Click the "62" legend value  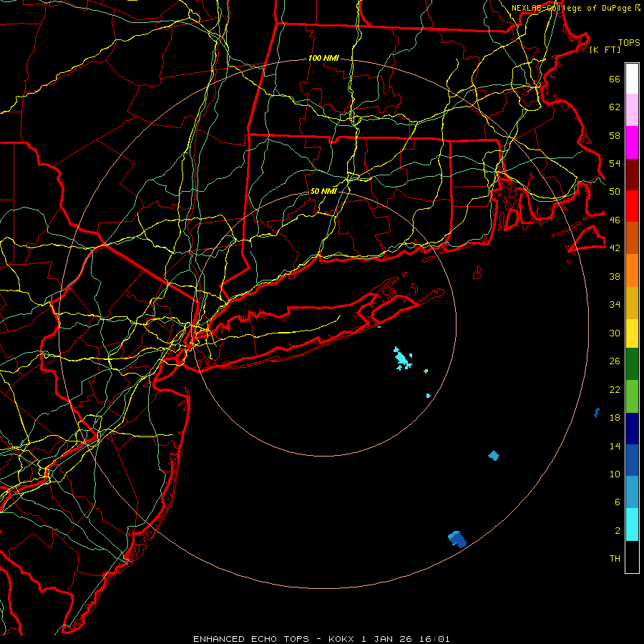tap(615, 107)
